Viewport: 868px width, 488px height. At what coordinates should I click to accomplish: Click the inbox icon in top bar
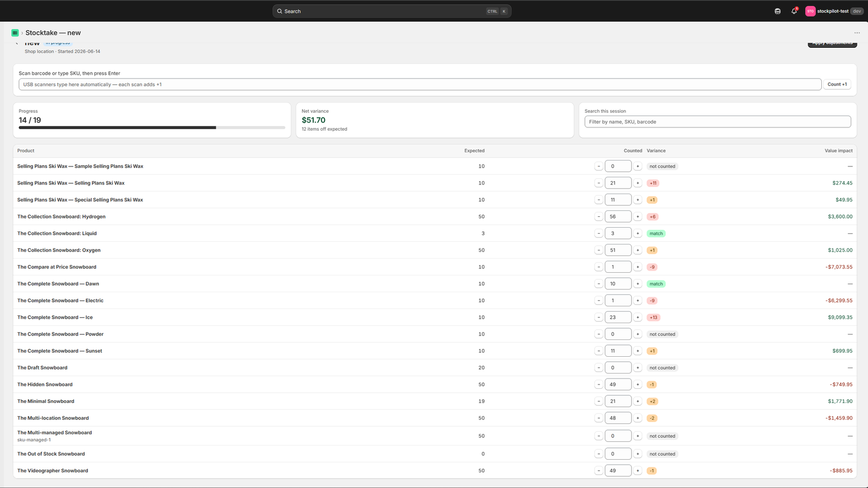tap(777, 11)
